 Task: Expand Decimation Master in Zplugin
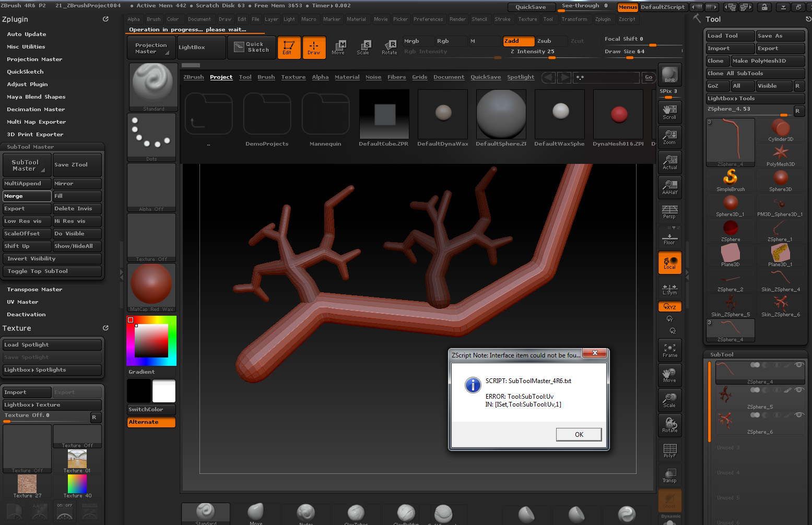click(36, 110)
